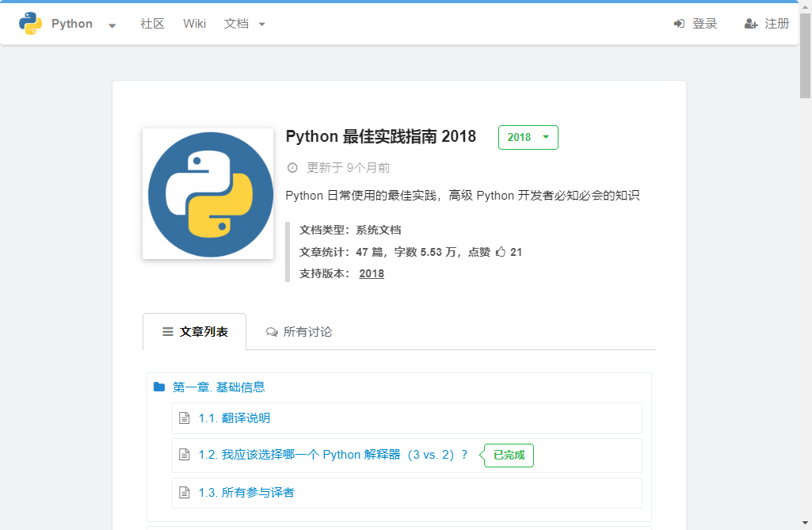Click the underlined 2018 supported version link
Screen dimensions: 812x530
pyautogui.click(x=372, y=273)
